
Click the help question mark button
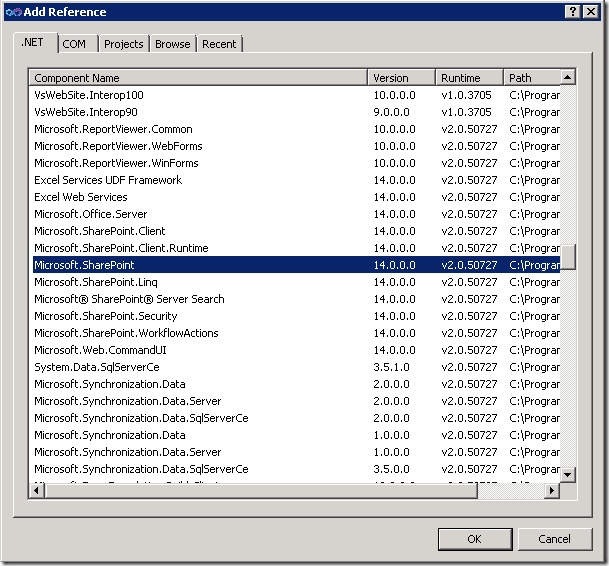(x=572, y=12)
